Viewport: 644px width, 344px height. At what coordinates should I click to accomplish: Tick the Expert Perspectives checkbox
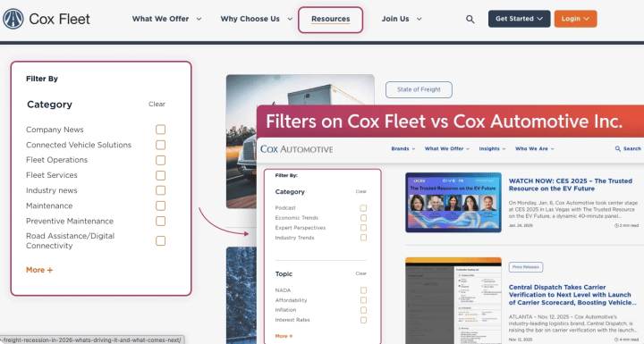coord(363,228)
